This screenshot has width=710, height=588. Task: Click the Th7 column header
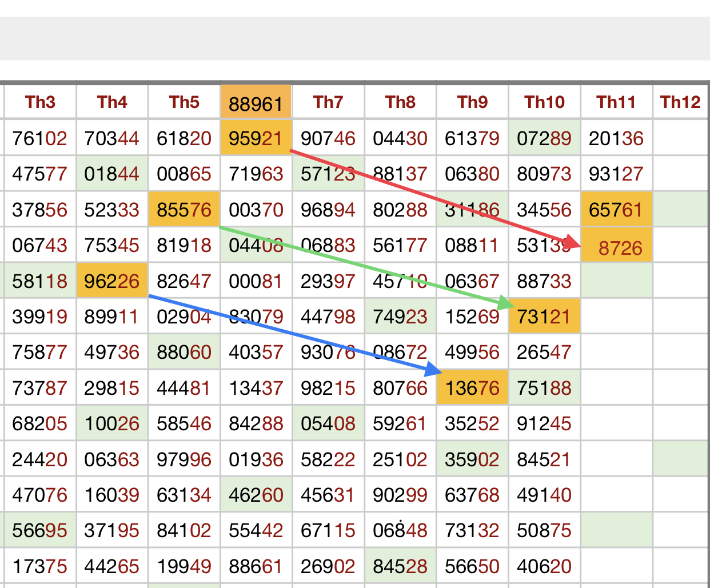click(x=328, y=102)
